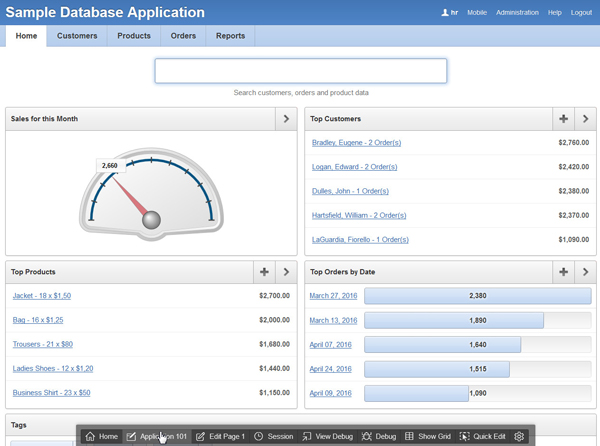
Task: Click the Logout link in header
Action: pos(581,12)
